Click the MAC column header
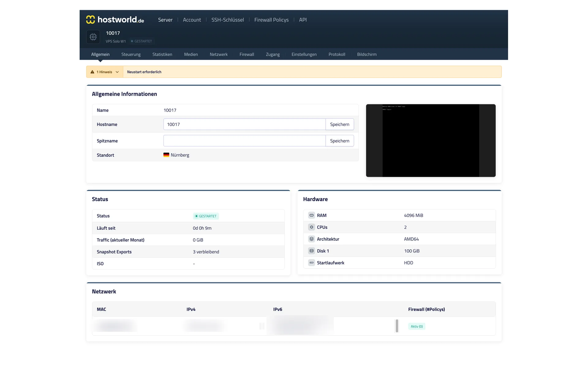588x368 pixels. (x=101, y=309)
